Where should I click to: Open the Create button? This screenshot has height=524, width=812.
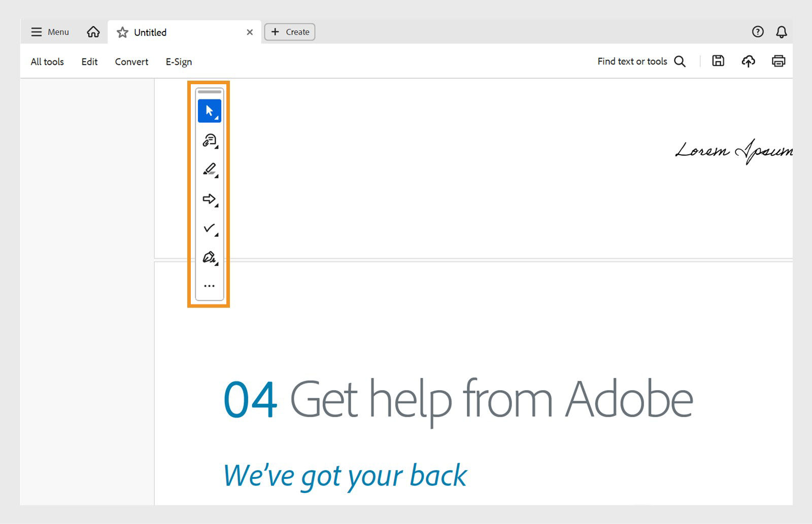pos(289,31)
